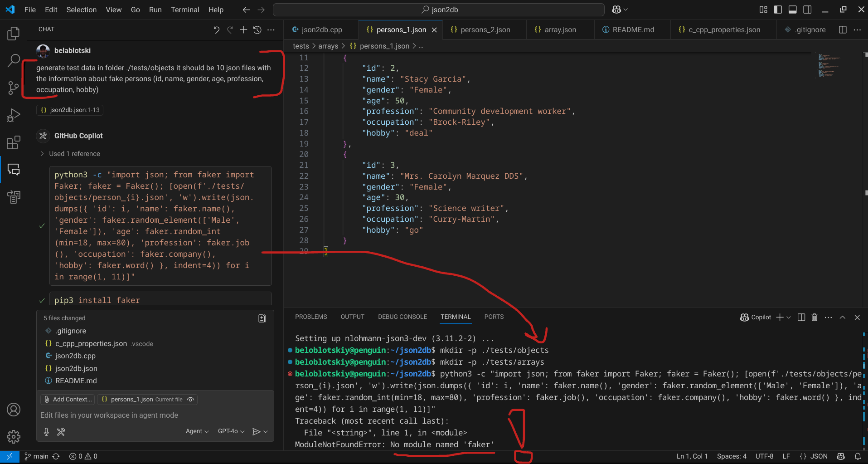868x464 pixels.
Task: Close the persons_1.json tab
Action: (x=434, y=30)
